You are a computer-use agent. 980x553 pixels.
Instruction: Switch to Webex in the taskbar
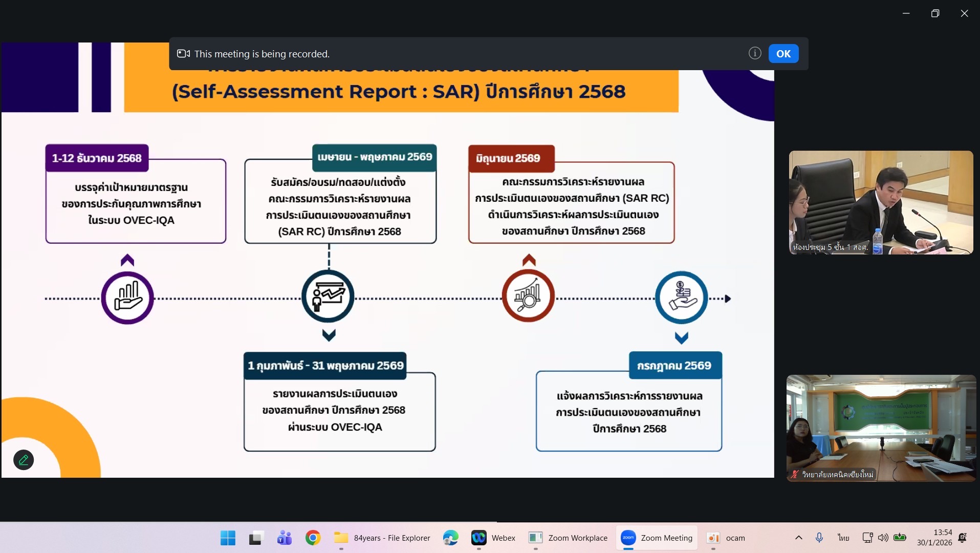click(x=493, y=538)
